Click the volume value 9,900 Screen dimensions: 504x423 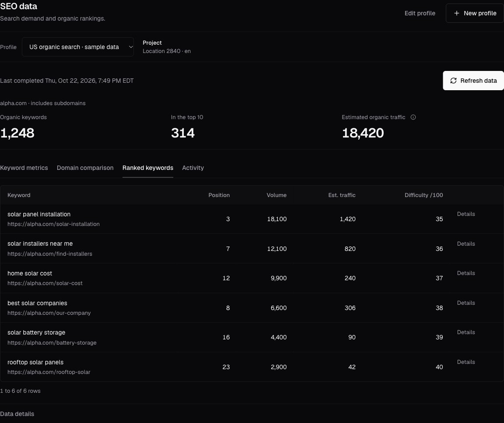tap(279, 278)
